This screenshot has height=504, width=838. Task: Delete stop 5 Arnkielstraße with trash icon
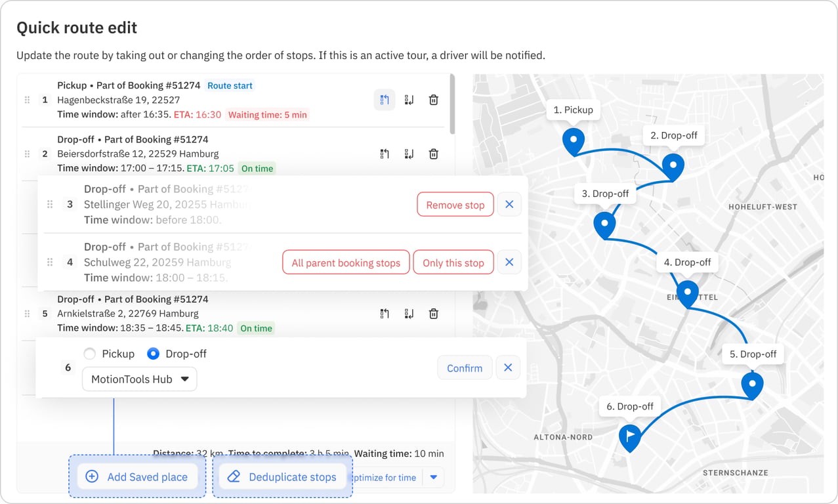[x=434, y=314]
